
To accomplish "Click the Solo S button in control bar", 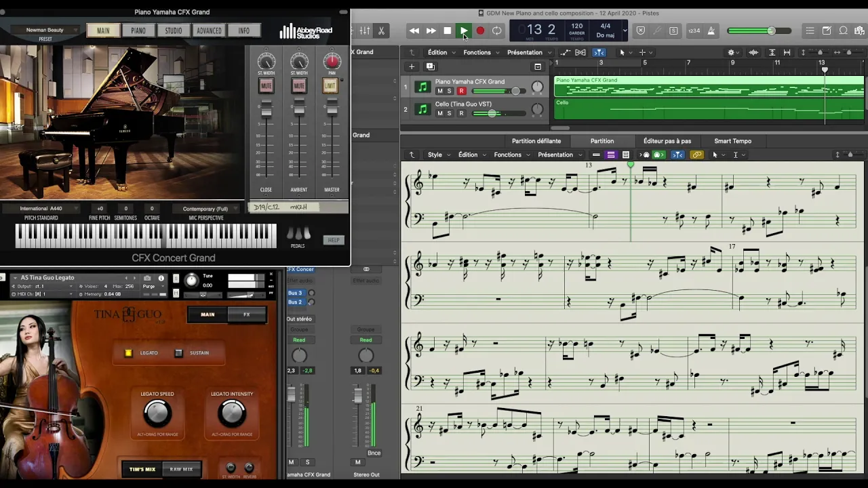I will [673, 30].
